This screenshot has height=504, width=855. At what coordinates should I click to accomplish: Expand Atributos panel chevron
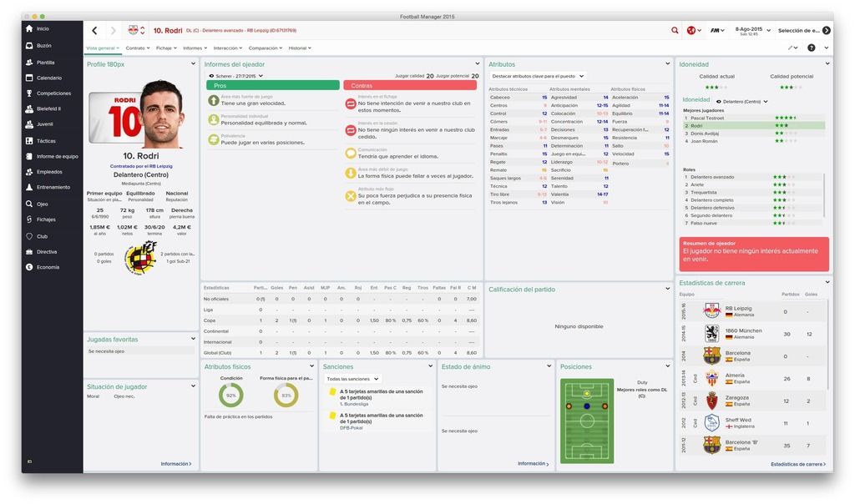[667, 63]
